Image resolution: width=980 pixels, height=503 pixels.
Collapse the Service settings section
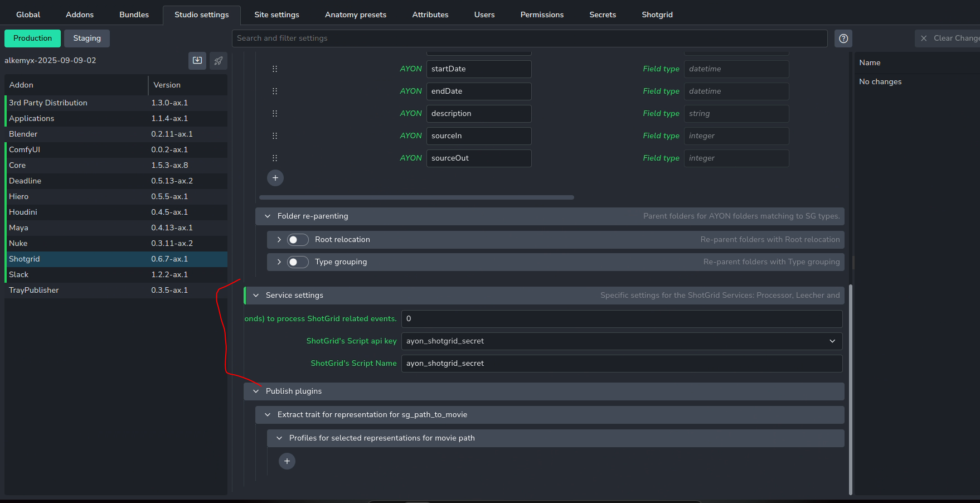(256, 296)
